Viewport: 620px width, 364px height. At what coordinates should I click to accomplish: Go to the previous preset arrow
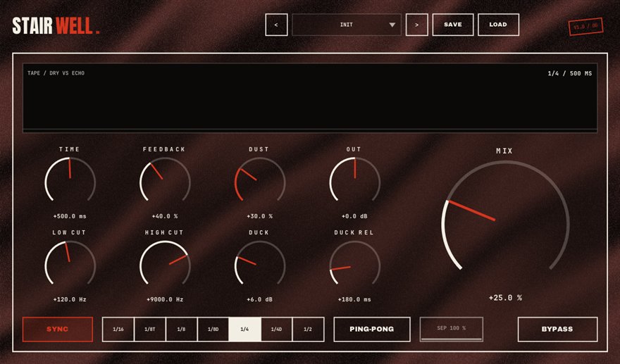pyautogui.click(x=276, y=25)
